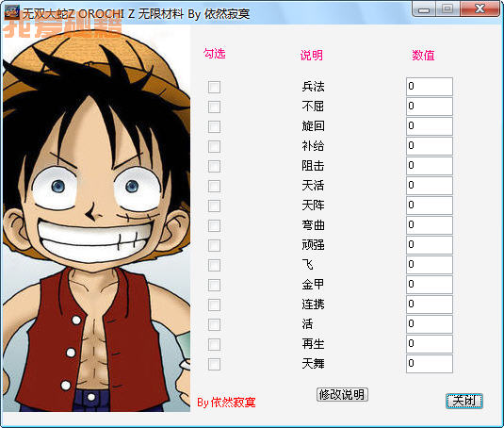Minimize the trainer window
The image size is (504, 428).
click(424, 9)
